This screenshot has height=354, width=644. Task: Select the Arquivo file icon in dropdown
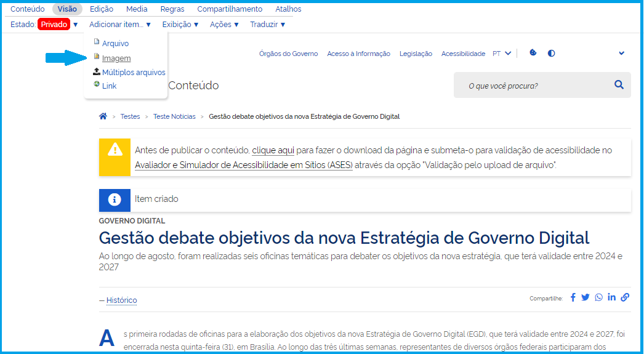click(97, 41)
